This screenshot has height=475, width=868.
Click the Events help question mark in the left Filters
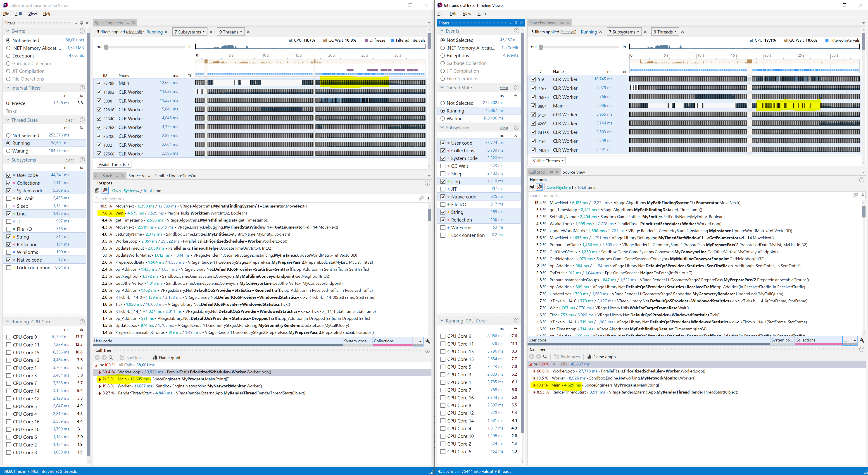[x=82, y=31]
